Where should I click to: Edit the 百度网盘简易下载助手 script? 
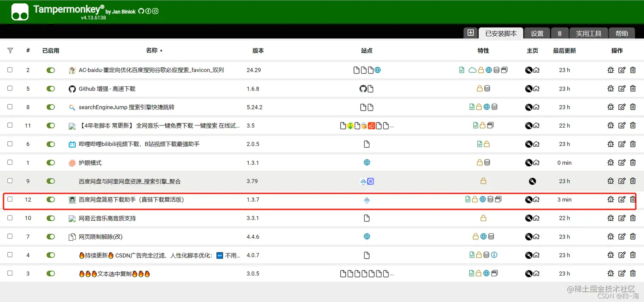[x=622, y=199]
